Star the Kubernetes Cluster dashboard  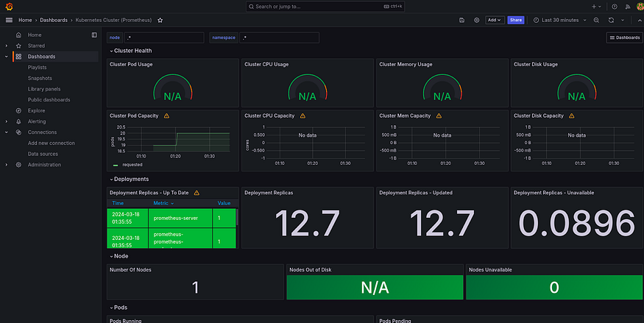(160, 20)
